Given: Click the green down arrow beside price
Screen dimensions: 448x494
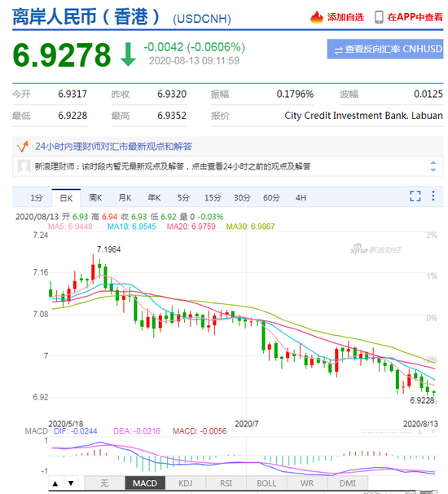Looking at the screenshot, I should (x=128, y=55).
